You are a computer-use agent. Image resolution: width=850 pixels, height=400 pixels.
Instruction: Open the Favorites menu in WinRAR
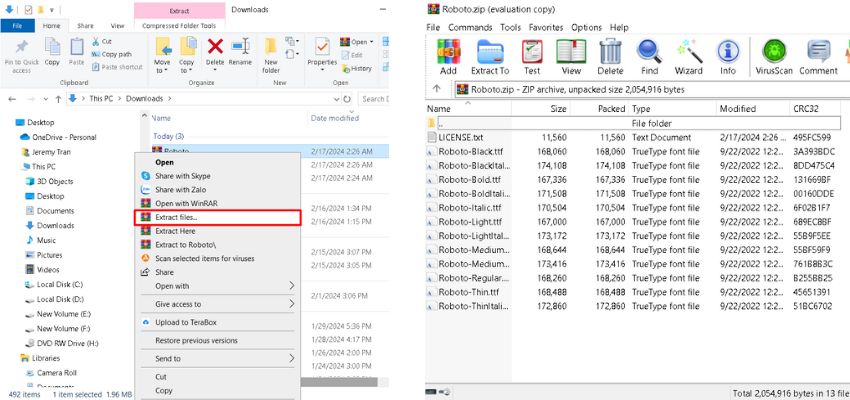(546, 27)
